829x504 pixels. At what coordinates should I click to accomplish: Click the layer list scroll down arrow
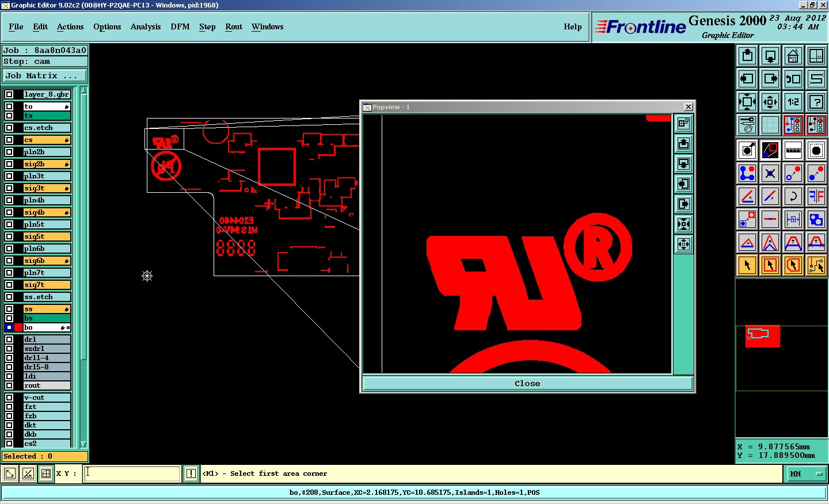tap(83, 444)
